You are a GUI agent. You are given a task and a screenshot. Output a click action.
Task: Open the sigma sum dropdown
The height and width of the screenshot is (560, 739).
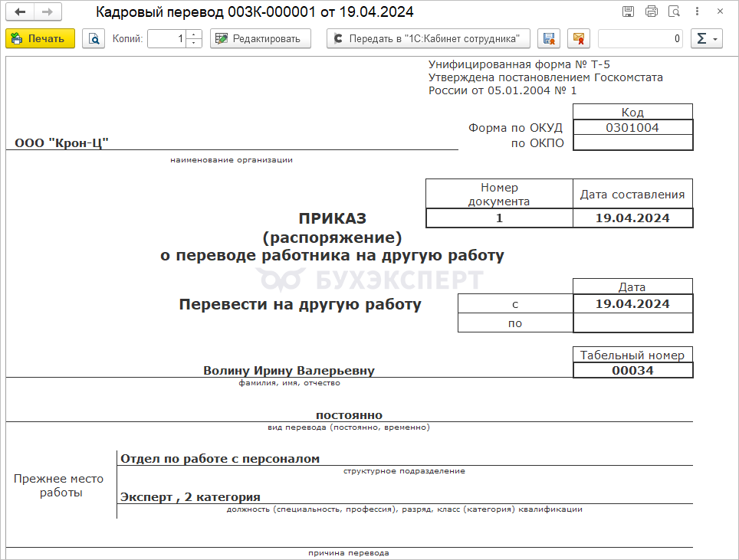(707, 38)
